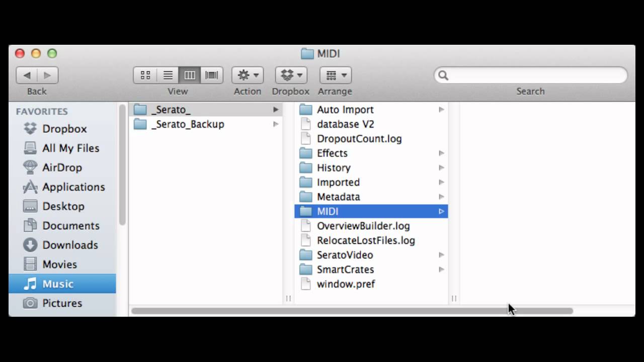Select the _Serato_Backup folder
Image resolution: width=644 pixels, height=362 pixels.
(x=206, y=124)
